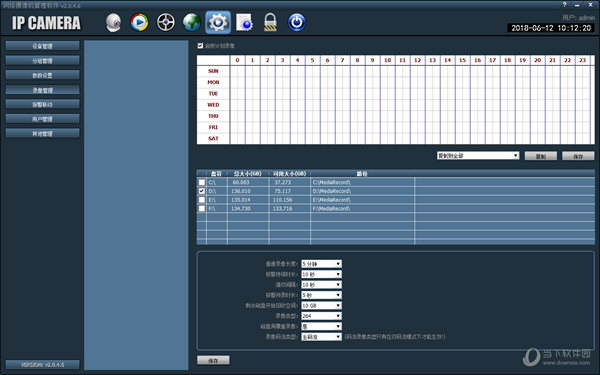Screen dimensions: 600x375
Task: Open 其他管理 in the sidebar
Action: (x=42, y=134)
